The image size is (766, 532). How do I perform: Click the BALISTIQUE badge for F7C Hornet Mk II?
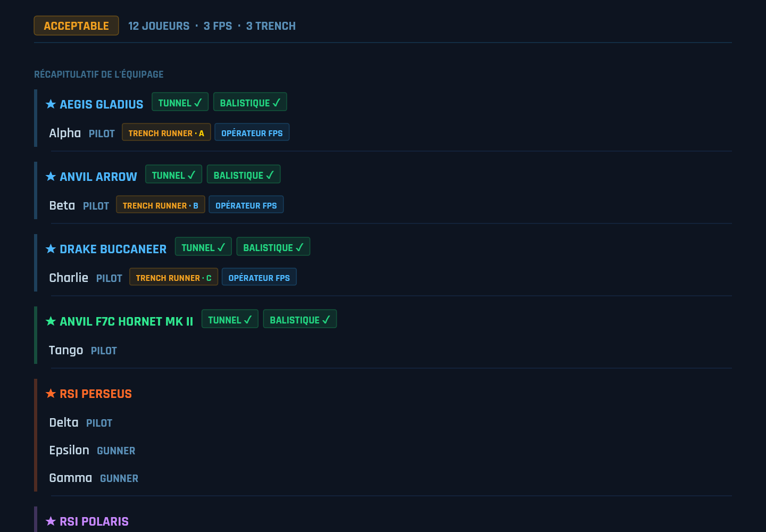[x=300, y=319]
